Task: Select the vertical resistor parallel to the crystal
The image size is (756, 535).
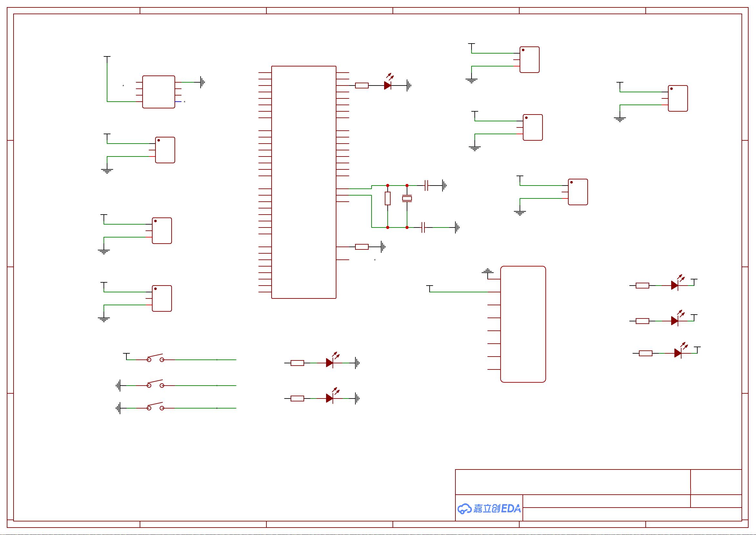Action: click(388, 198)
